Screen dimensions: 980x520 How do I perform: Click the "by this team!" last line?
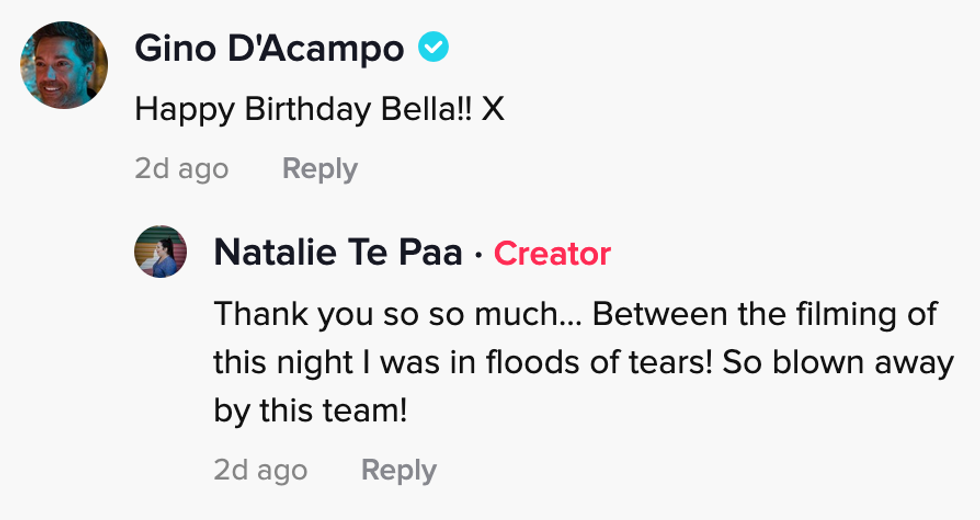[x=311, y=410]
